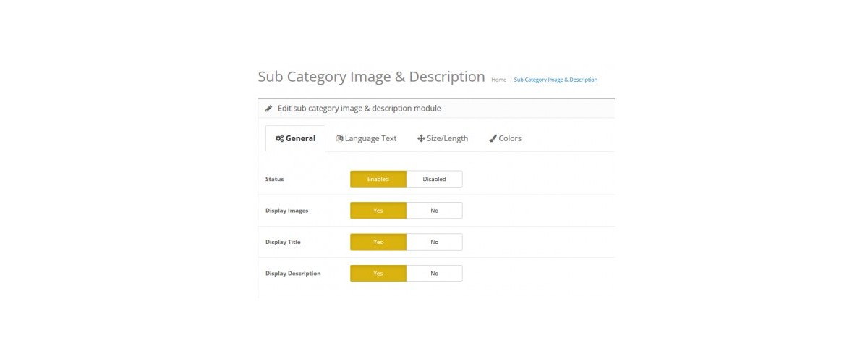Click the language icon beside Language Text
This screenshot has height=362, width=868.
tap(339, 138)
